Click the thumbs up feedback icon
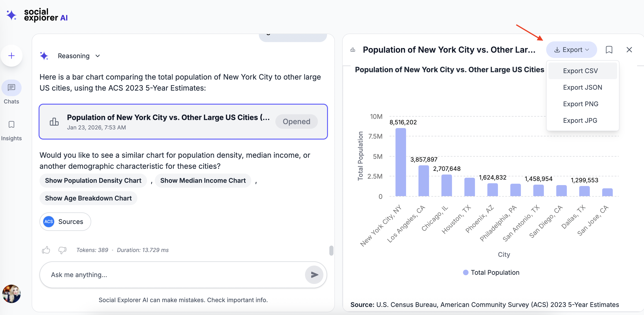This screenshot has height=315, width=644. (46, 250)
